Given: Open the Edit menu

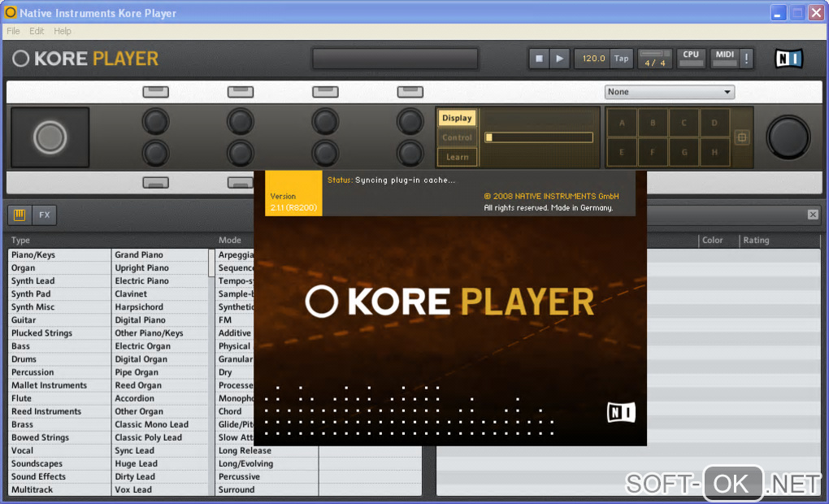Looking at the screenshot, I should point(37,31).
